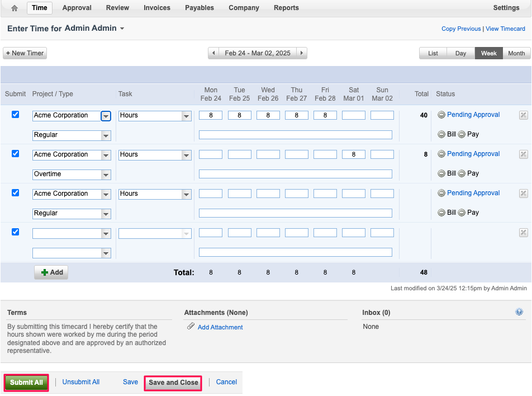This screenshot has height=396, width=532.
Task: Click Bill status icon in third row
Action: [x=441, y=213]
